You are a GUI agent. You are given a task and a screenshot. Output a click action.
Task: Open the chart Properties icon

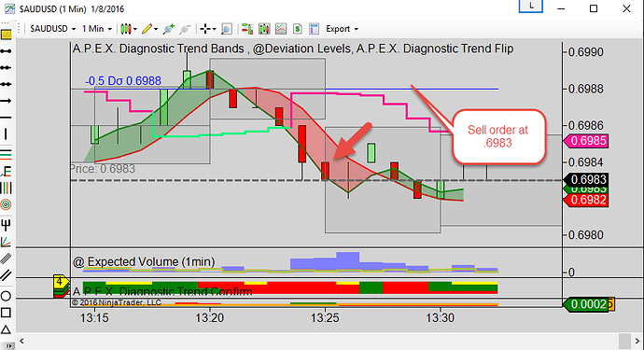click(315, 29)
